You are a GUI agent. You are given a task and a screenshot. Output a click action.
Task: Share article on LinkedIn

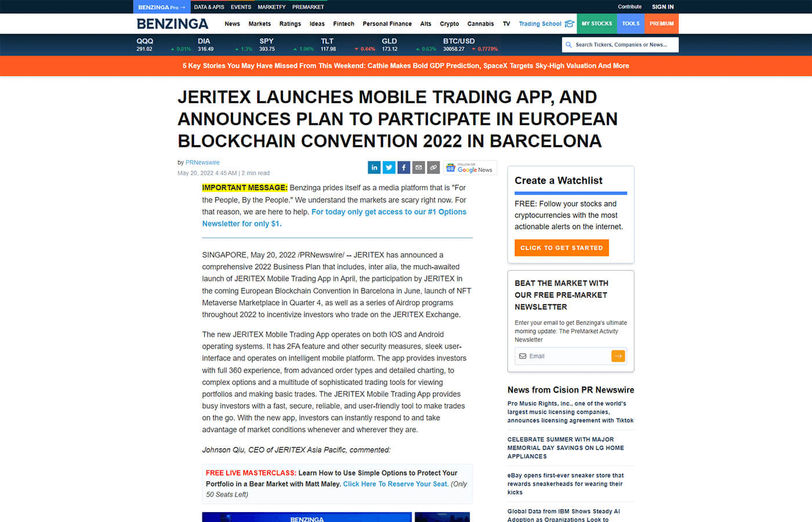click(x=374, y=168)
